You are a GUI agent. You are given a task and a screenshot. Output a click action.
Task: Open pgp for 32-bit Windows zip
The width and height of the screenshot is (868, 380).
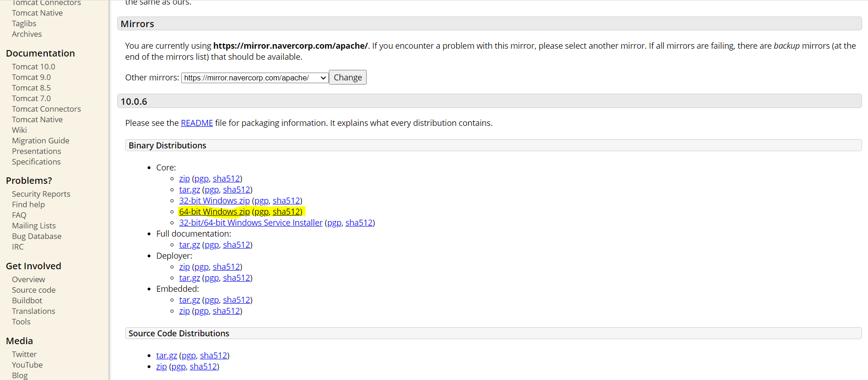[x=261, y=201]
